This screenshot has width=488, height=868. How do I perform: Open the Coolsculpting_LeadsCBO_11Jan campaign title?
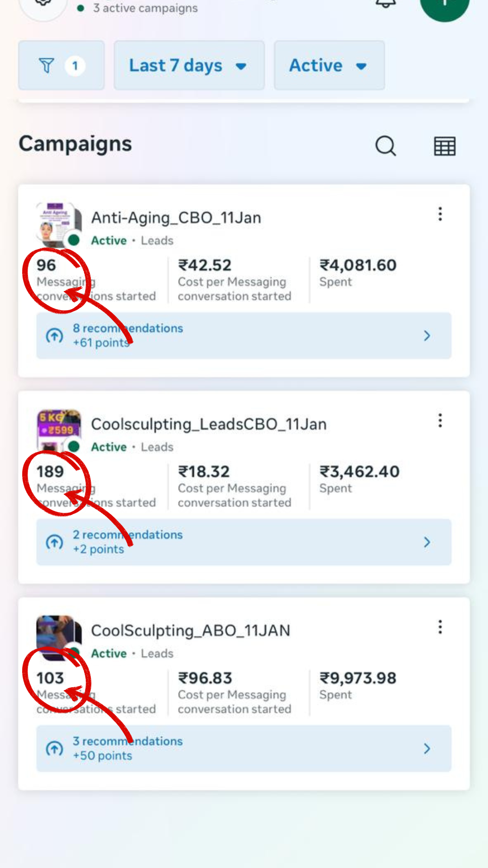[x=209, y=425]
